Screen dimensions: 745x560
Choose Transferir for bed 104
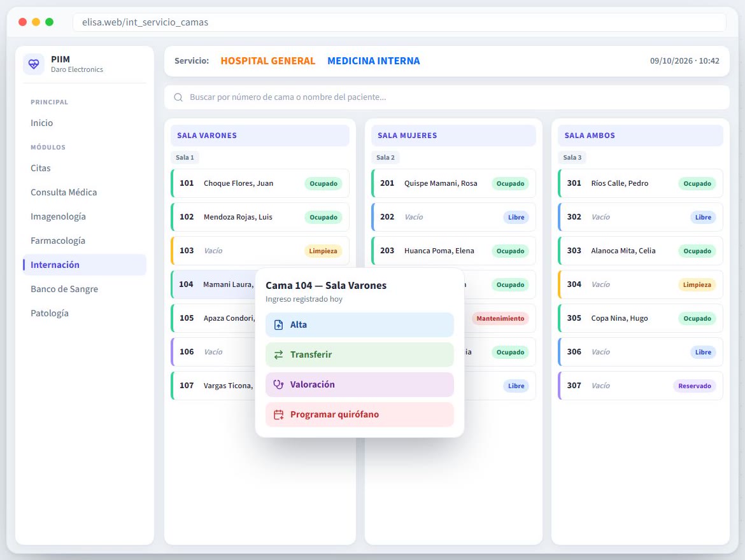[360, 355]
